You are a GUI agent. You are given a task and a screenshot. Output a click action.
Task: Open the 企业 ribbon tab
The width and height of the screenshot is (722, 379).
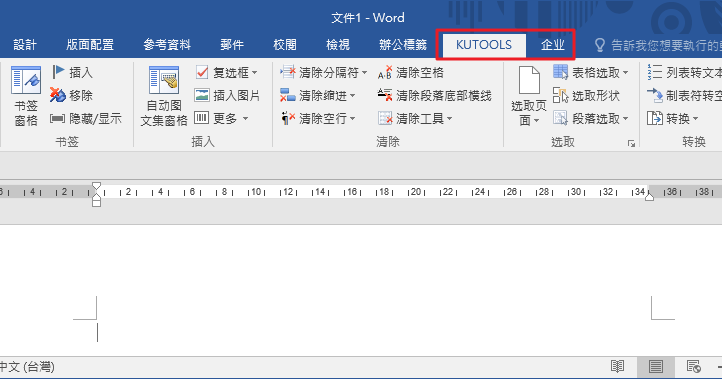553,45
